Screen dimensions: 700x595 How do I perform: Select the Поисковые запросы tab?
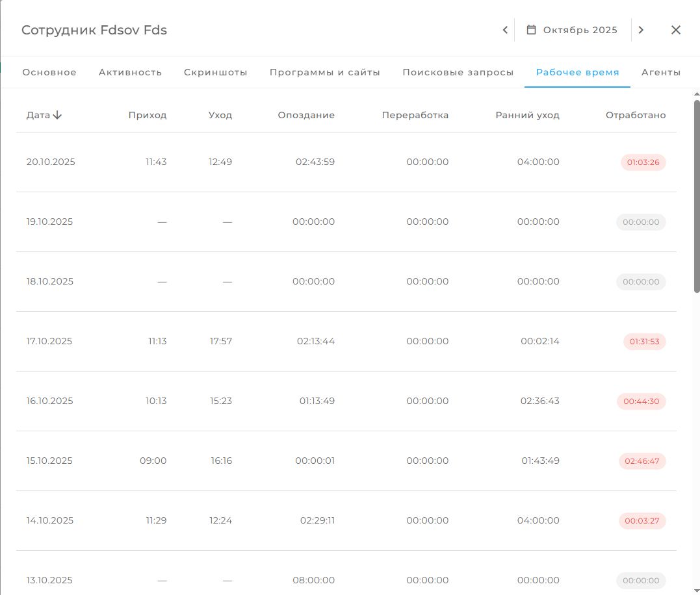(458, 72)
